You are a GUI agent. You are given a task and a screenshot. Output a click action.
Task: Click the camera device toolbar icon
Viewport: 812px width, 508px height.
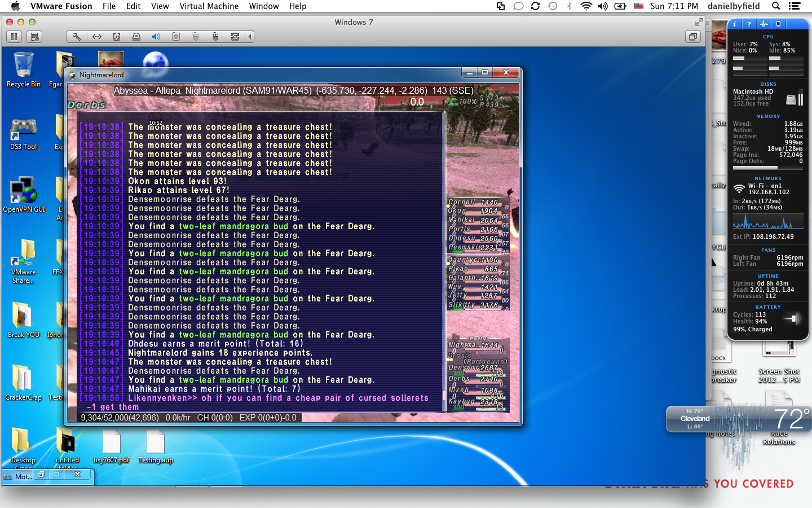click(176, 37)
